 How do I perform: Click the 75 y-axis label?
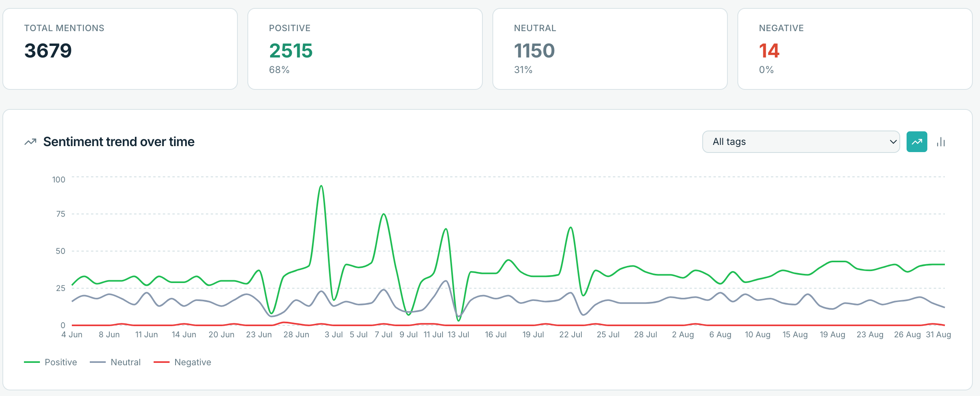point(61,214)
